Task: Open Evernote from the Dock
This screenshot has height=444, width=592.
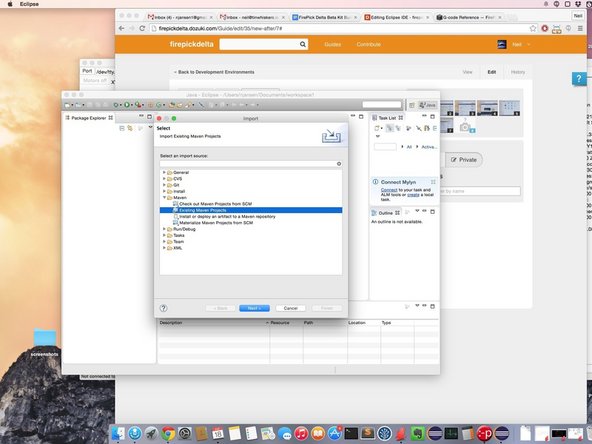Action: (x=418, y=433)
